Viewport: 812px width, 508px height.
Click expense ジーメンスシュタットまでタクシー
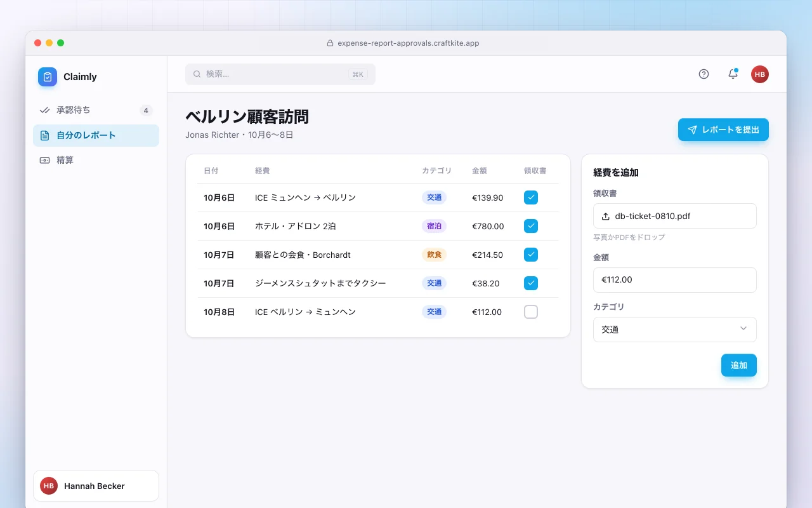point(320,284)
